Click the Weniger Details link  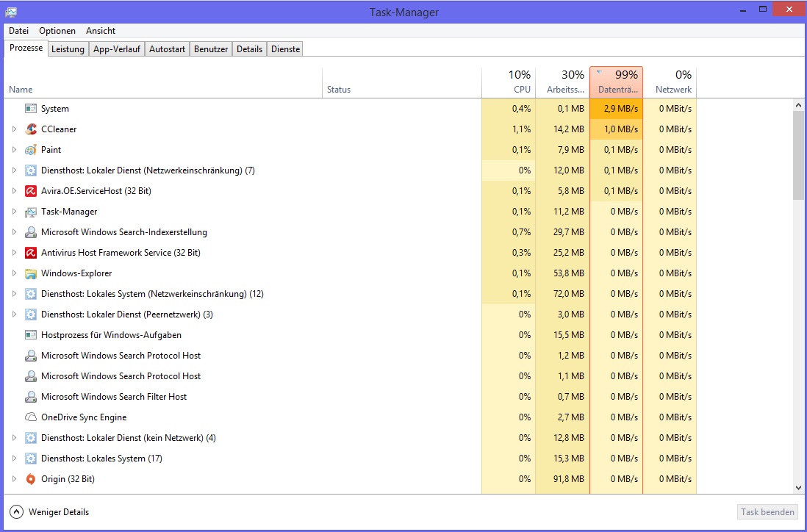pyautogui.click(x=59, y=512)
